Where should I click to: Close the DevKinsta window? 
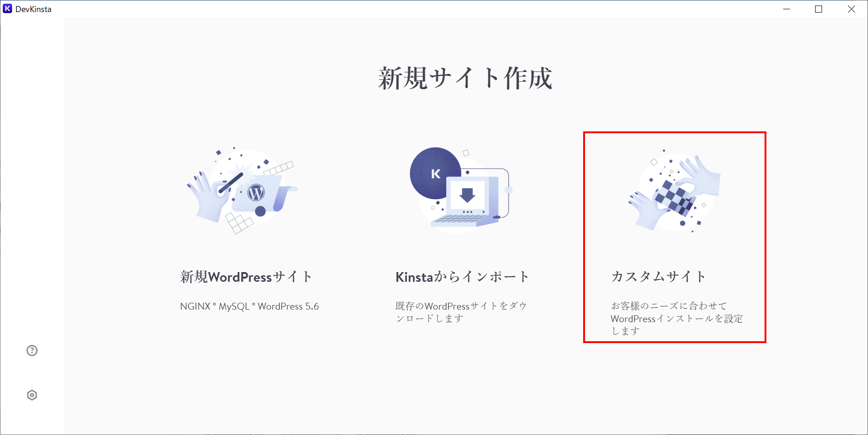click(x=851, y=9)
